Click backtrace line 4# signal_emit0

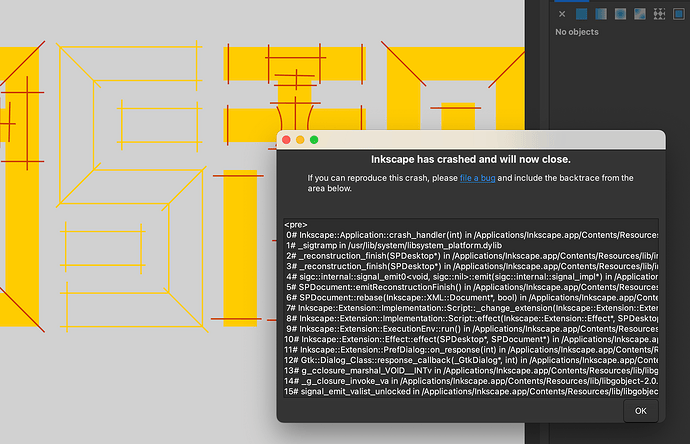coord(471,277)
